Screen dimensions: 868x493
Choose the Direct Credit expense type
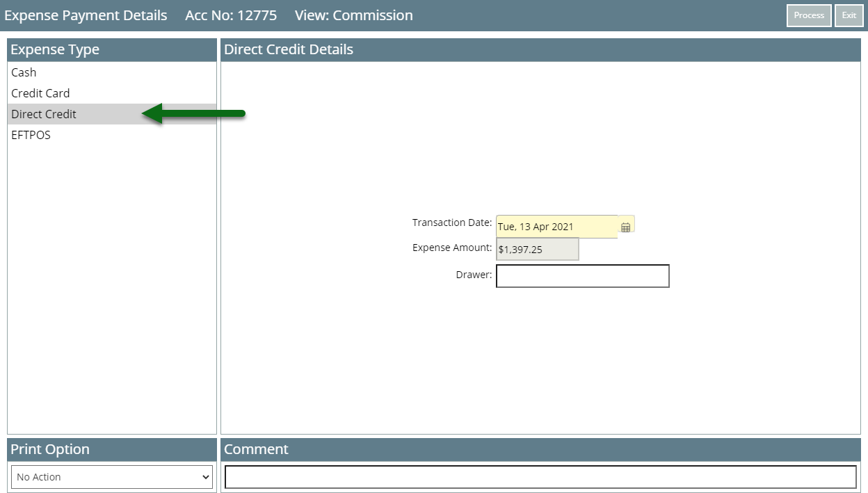click(x=112, y=114)
